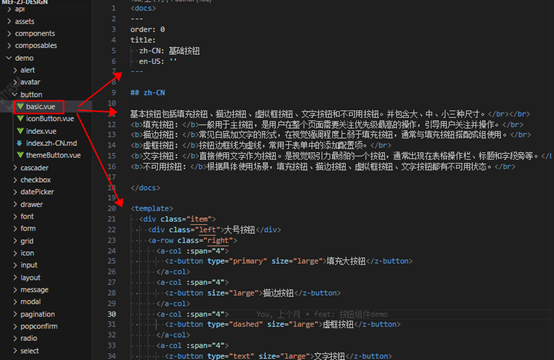Image resolution: width=554 pixels, height=360 pixels.
Task: Open themeButton.vue file
Action: pos(53,155)
